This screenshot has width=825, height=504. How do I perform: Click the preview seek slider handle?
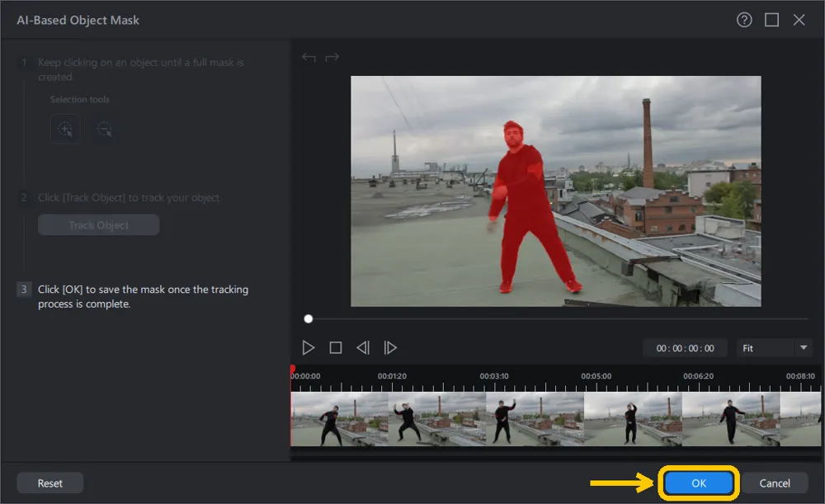[x=309, y=318]
